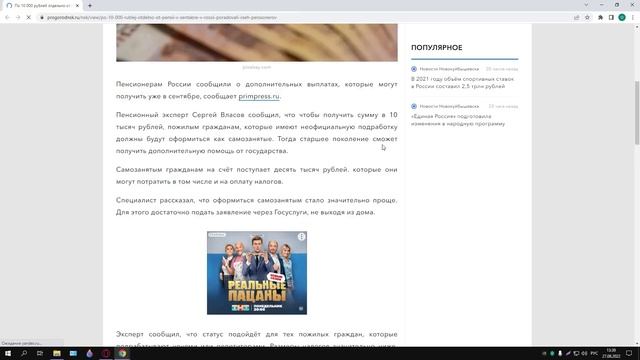
Task: View site security lock info
Action: click(x=42, y=18)
